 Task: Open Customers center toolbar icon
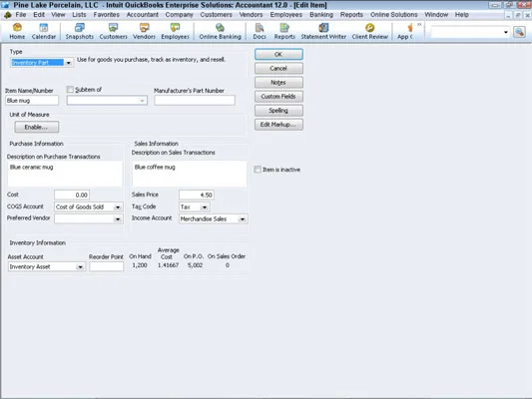tap(114, 31)
